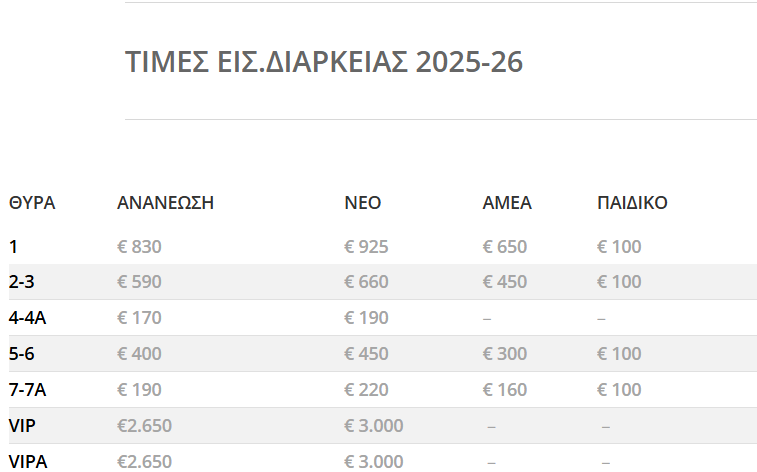Select the 7-7A gate label

(29, 390)
